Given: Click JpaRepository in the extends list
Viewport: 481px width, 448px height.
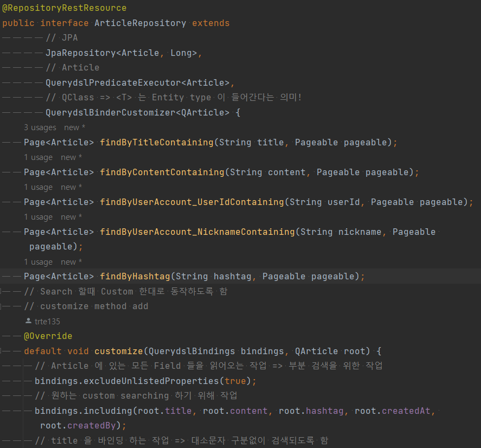Looking at the screenshot, I should coord(81,53).
